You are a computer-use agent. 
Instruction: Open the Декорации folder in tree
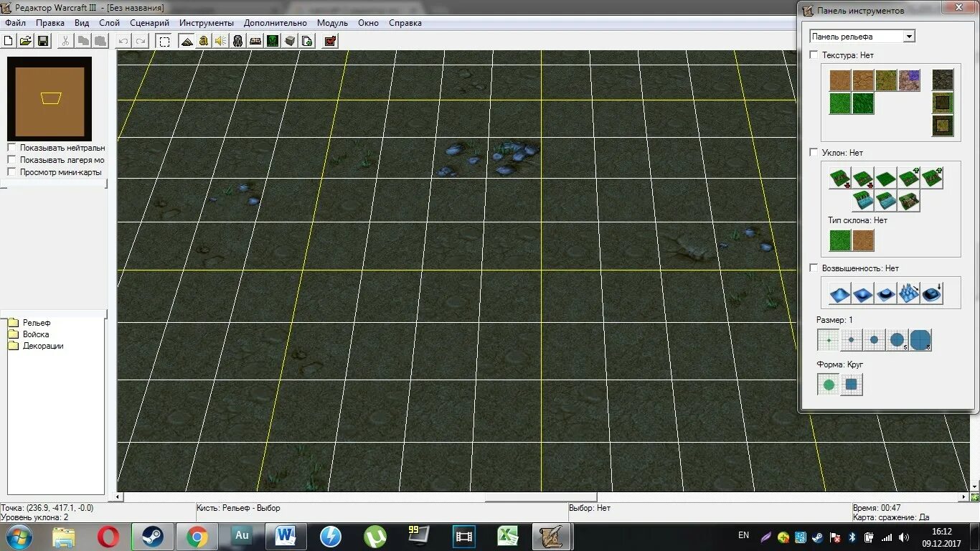(x=43, y=346)
